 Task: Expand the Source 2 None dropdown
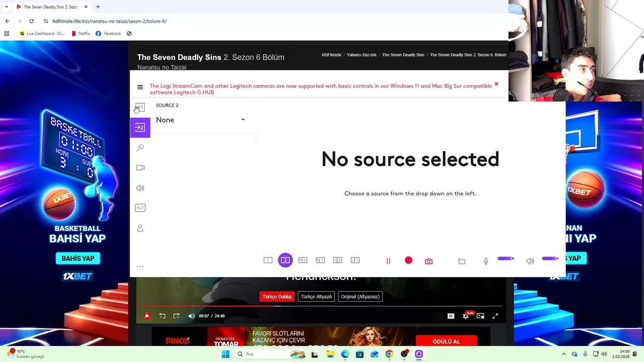[x=200, y=120]
